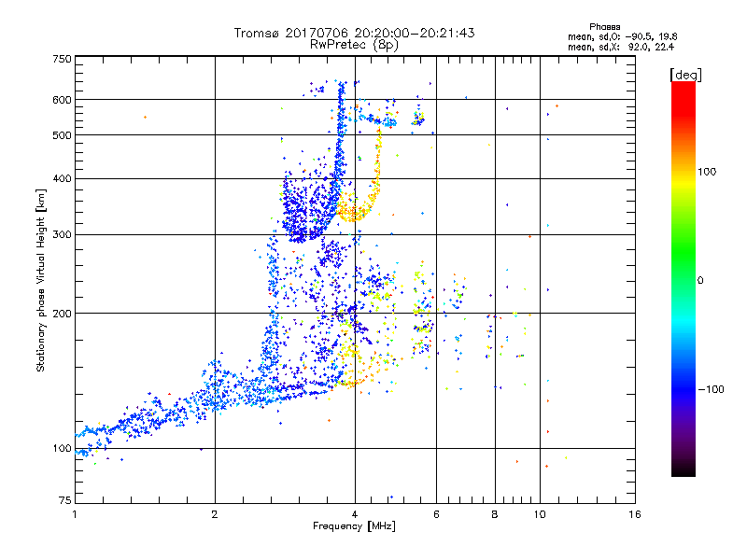
Task: Click the colorbar '0' tick label
Action: click(700, 281)
